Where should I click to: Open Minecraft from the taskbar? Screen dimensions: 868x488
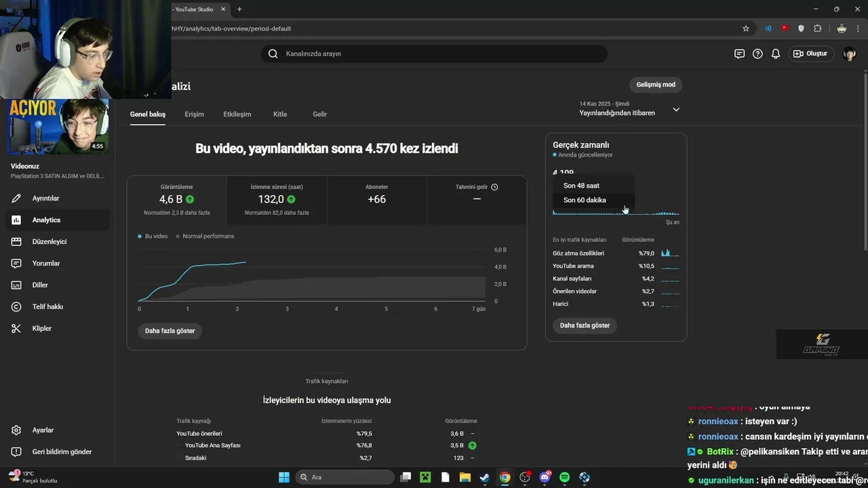pyautogui.click(x=425, y=477)
